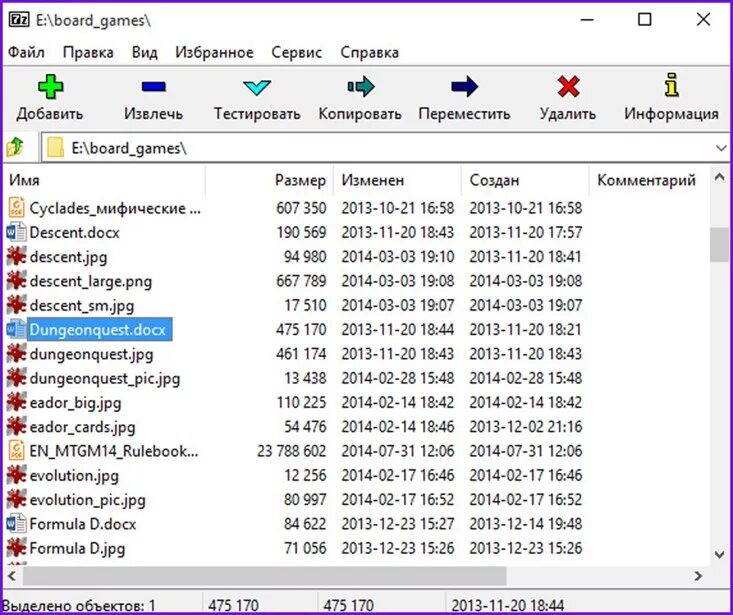Click status bar date 2013-11-20 18:44

508,605
